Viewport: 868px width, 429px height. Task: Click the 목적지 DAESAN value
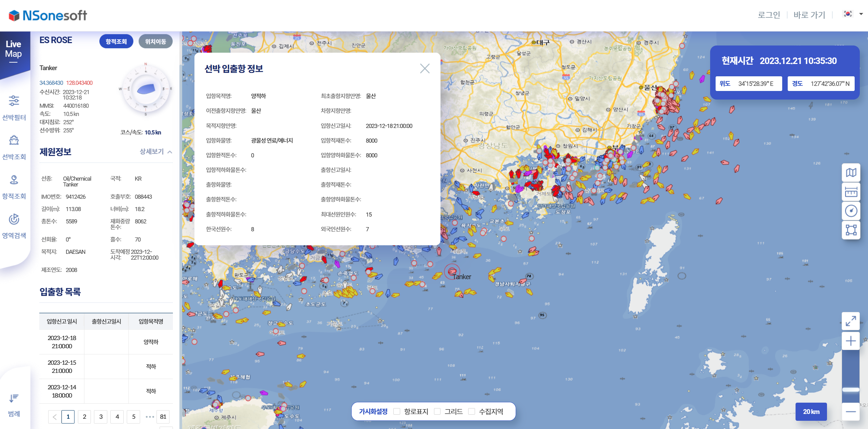click(76, 252)
